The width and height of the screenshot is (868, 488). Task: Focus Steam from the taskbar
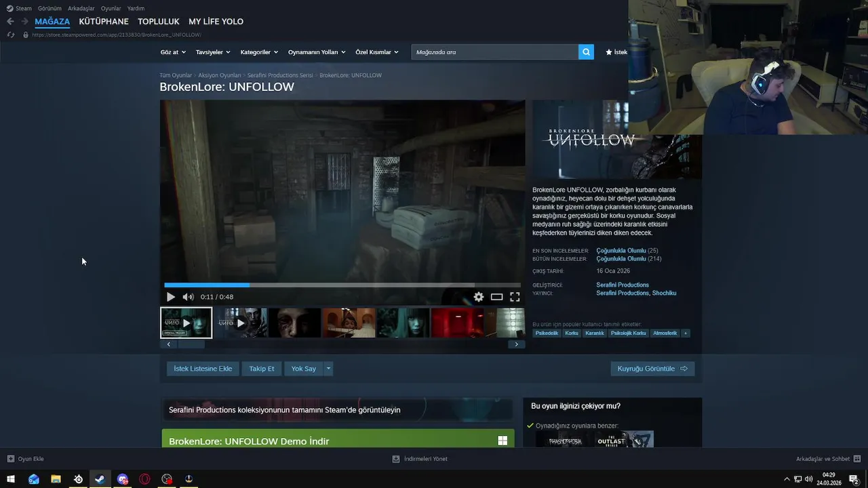coord(100,479)
